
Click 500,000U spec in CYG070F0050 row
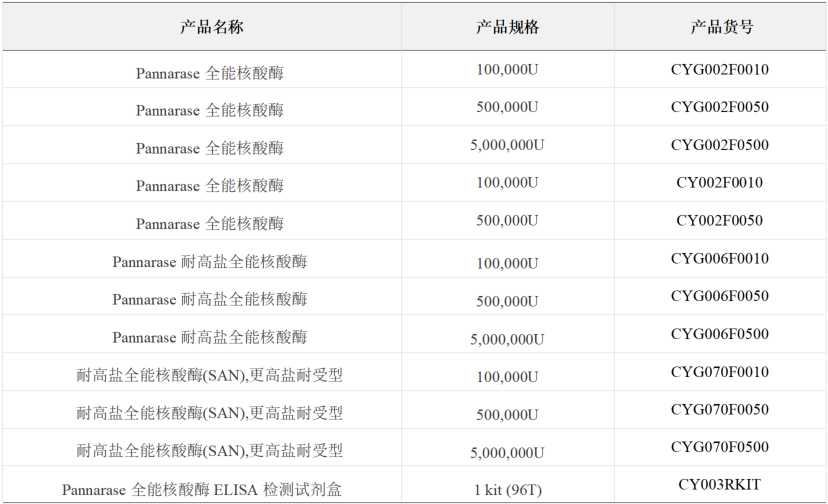point(507,415)
